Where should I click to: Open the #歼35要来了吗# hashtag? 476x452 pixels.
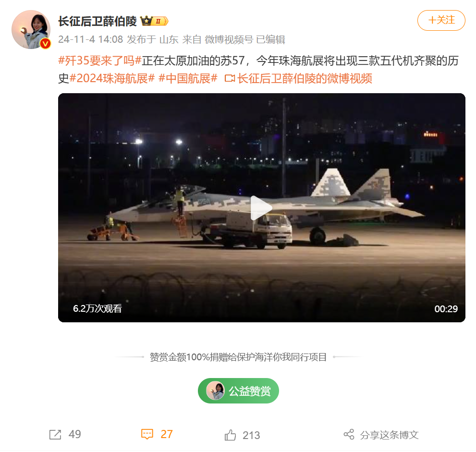click(100, 61)
